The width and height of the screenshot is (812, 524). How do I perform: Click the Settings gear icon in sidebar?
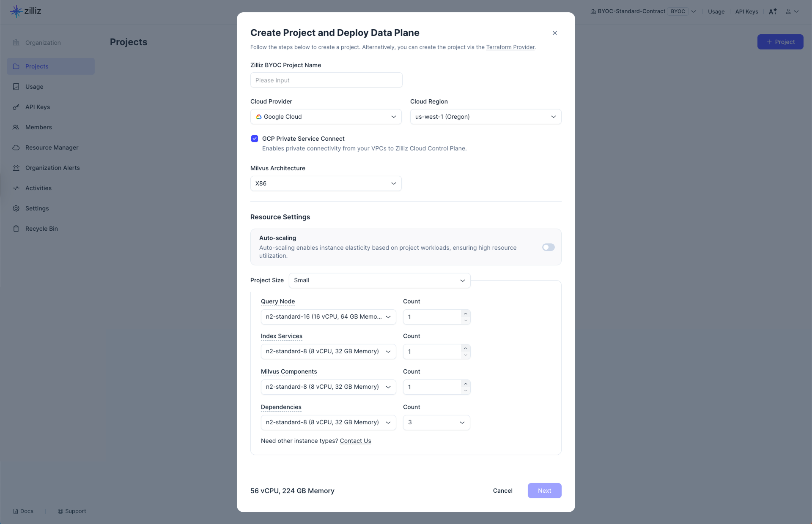point(16,208)
